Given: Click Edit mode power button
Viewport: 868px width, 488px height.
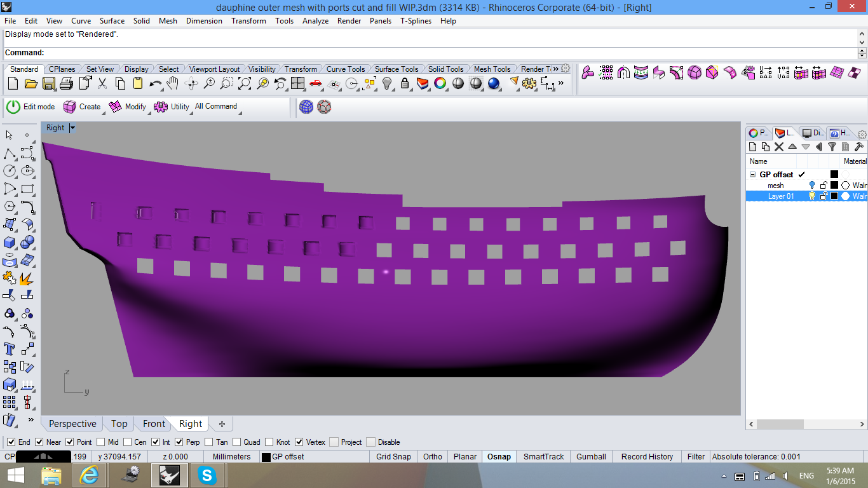Looking at the screenshot, I should (x=13, y=107).
